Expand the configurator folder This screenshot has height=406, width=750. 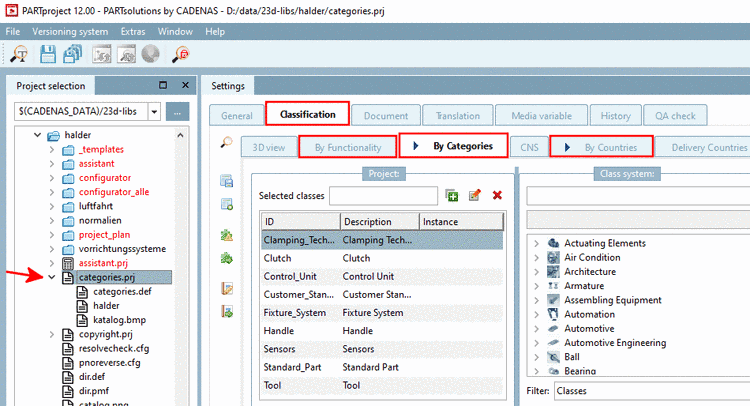52,178
